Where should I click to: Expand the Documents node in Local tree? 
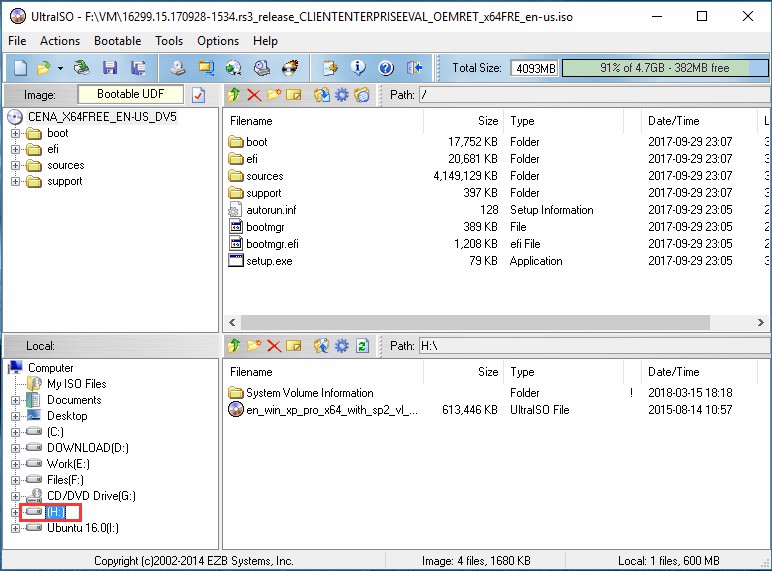pyautogui.click(x=15, y=400)
